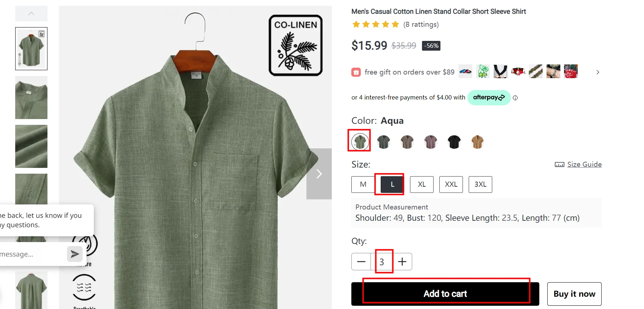Click the plus icon to increase quantity

402,262
